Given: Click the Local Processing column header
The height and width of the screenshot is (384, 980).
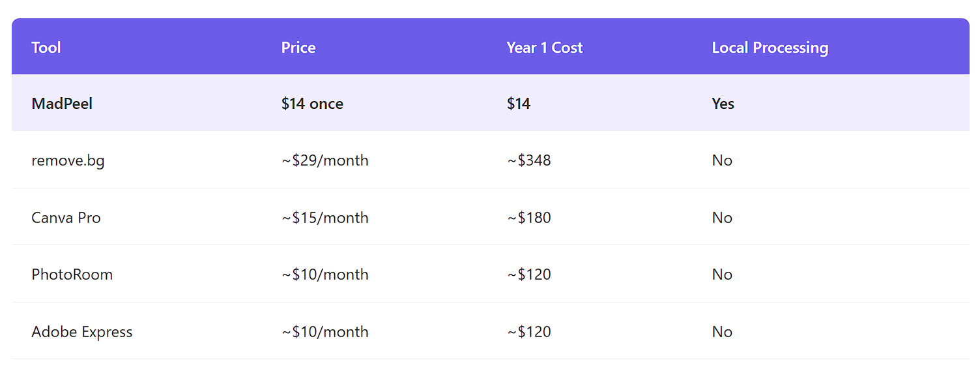Looking at the screenshot, I should (x=770, y=48).
